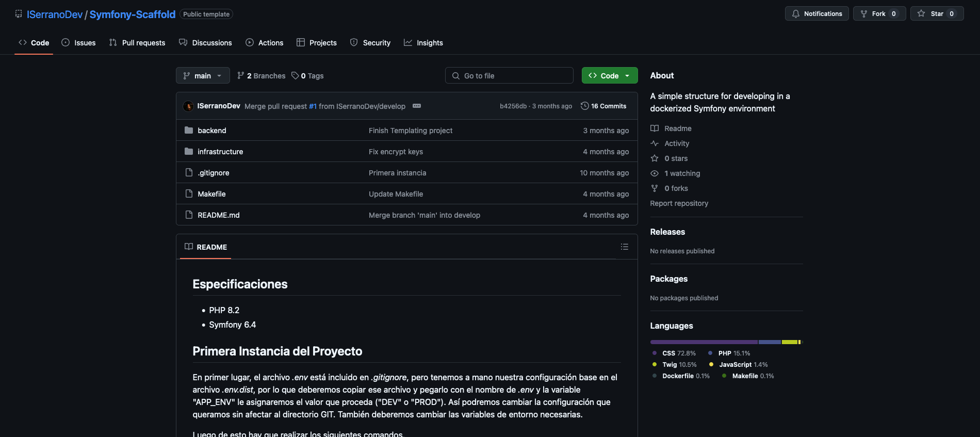Open commit 'Fix encrypt keys'
This screenshot has height=437, width=980.
[x=396, y=152]
